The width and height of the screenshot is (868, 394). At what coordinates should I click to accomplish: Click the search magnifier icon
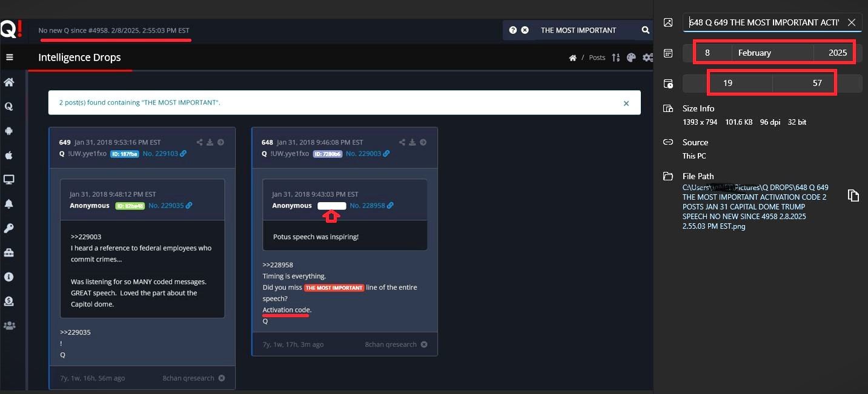[645, 30]
